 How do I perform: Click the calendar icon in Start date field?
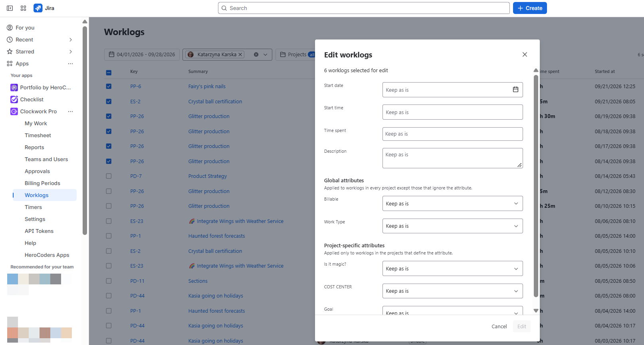(515, 90)
